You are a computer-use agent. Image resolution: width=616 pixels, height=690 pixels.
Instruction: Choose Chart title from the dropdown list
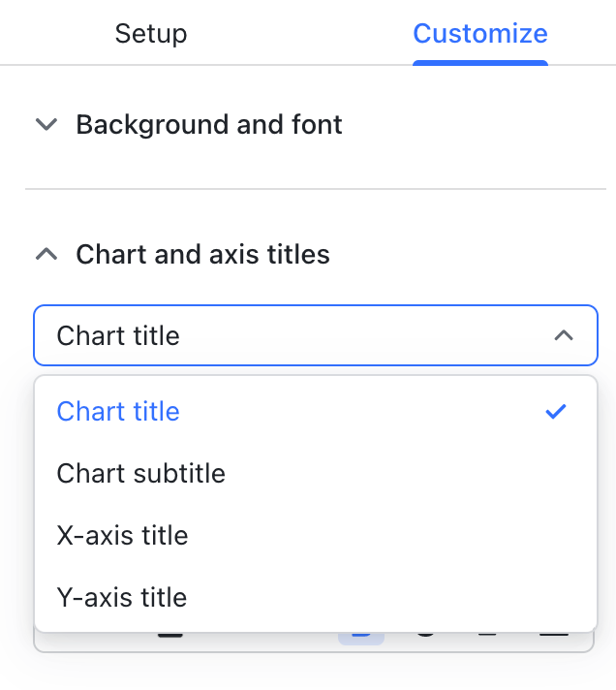pyautogui.click(x=118, y=412)
